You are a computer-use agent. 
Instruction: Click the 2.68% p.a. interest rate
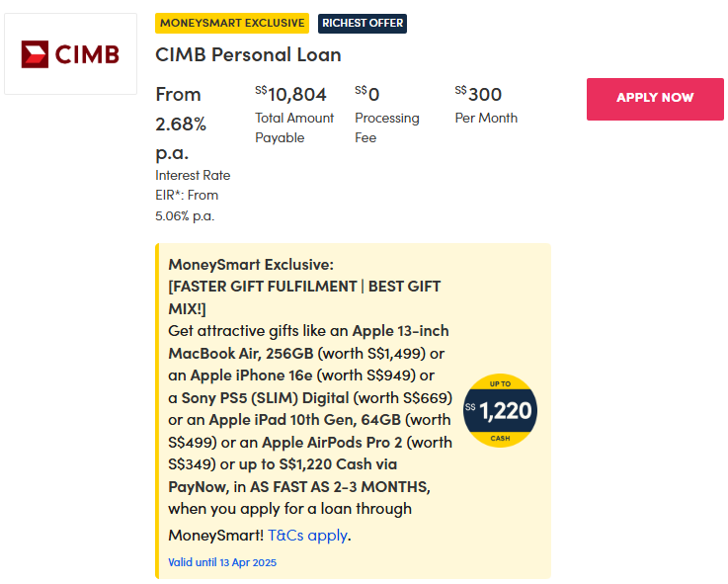pos(181,125)
